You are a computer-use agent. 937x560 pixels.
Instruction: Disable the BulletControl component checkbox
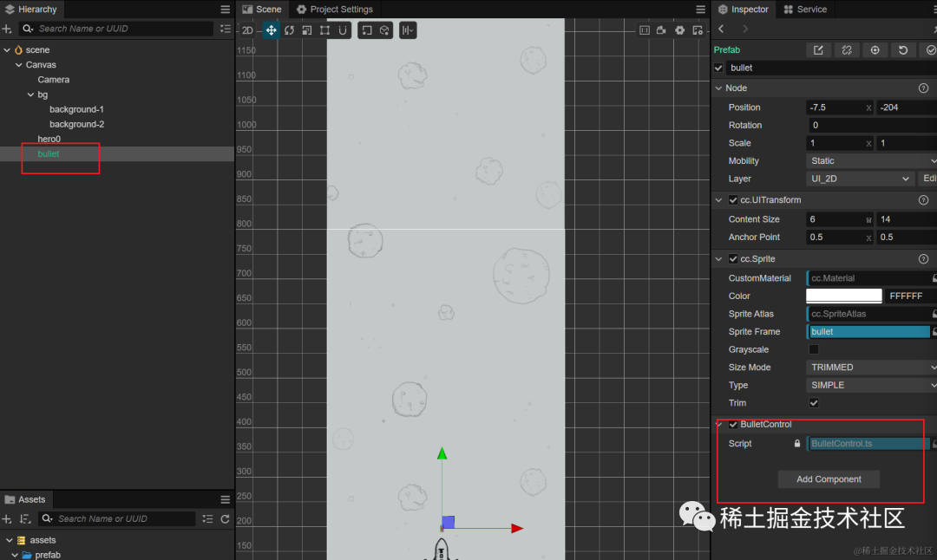coord(733,425)
